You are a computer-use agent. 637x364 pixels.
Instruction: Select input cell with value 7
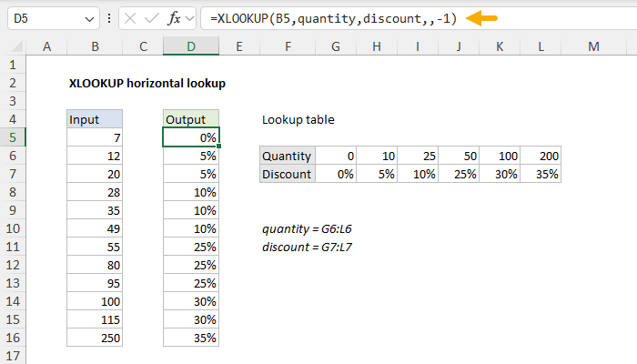point(95,137)
